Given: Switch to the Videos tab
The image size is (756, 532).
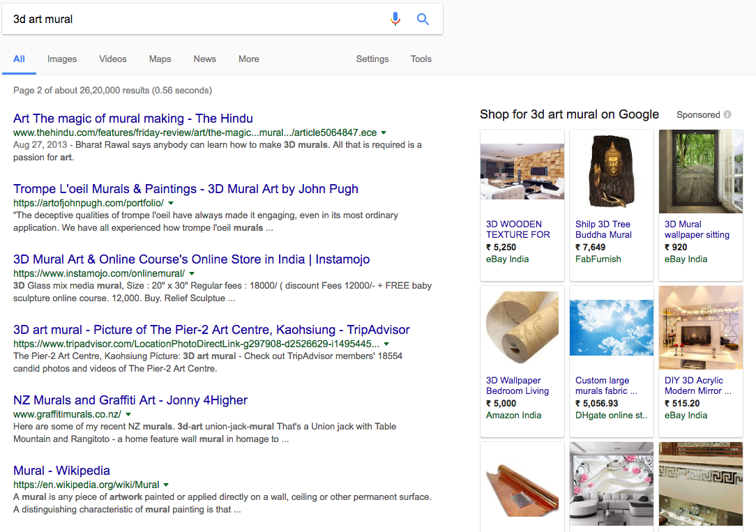Looking at the screenshot, I should click(113, 59).
